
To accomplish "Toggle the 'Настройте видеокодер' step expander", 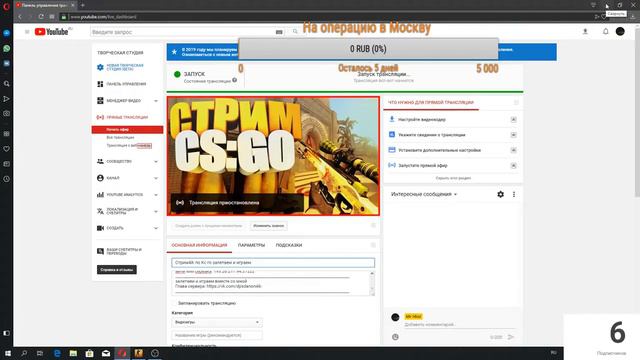I will (513, 120).
